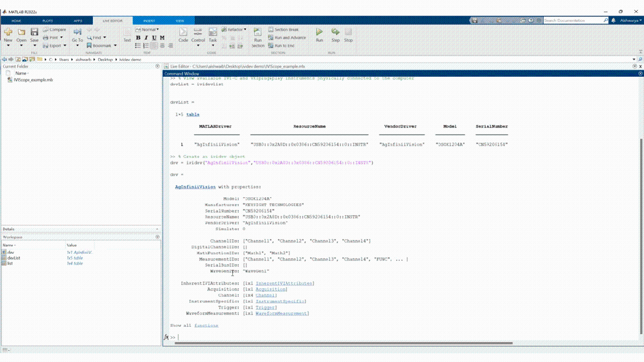
Task: Open the INSERT ribbon tab
Action: 149,20
